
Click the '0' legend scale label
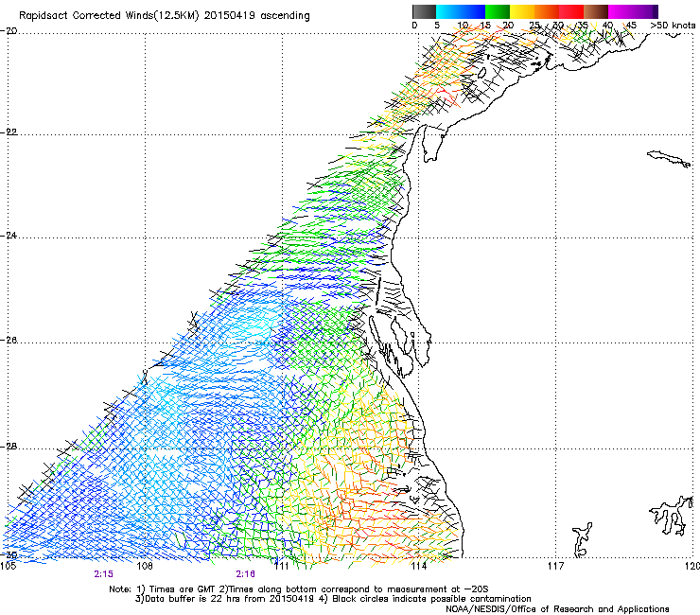(414, 26)
